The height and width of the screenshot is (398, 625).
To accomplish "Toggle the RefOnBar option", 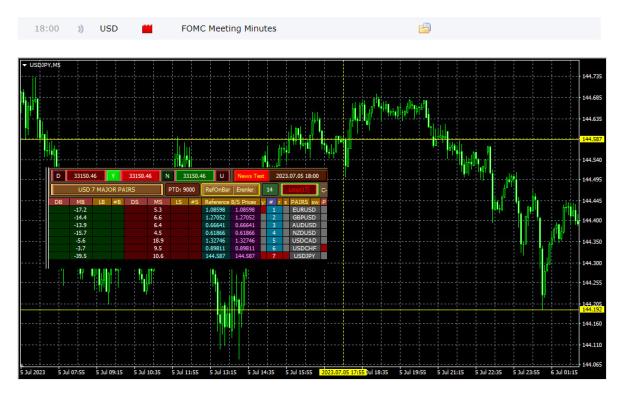I will tap(218, 190).
